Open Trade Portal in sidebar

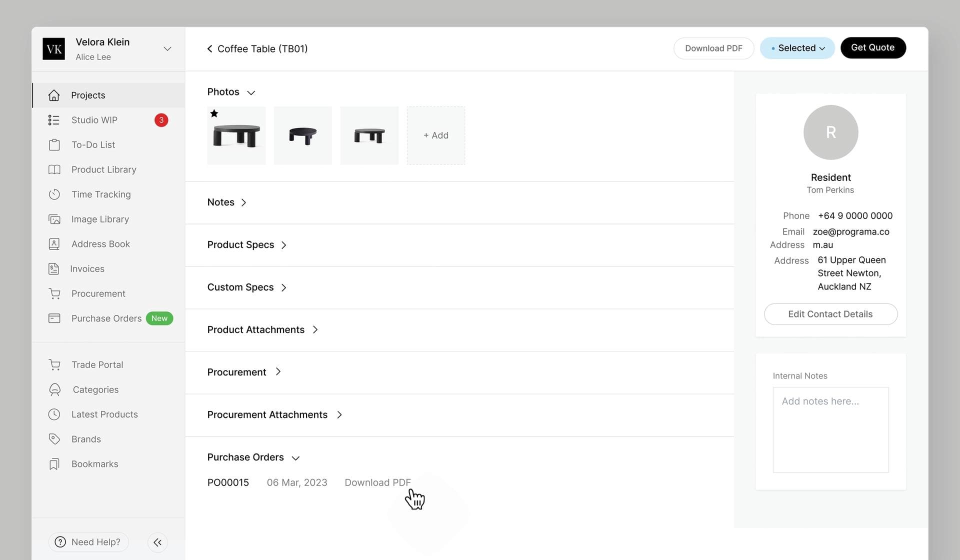tap(108, 365)
